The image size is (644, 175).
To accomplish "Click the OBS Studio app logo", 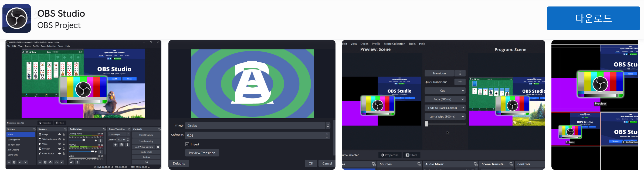I will pos(17,18).
